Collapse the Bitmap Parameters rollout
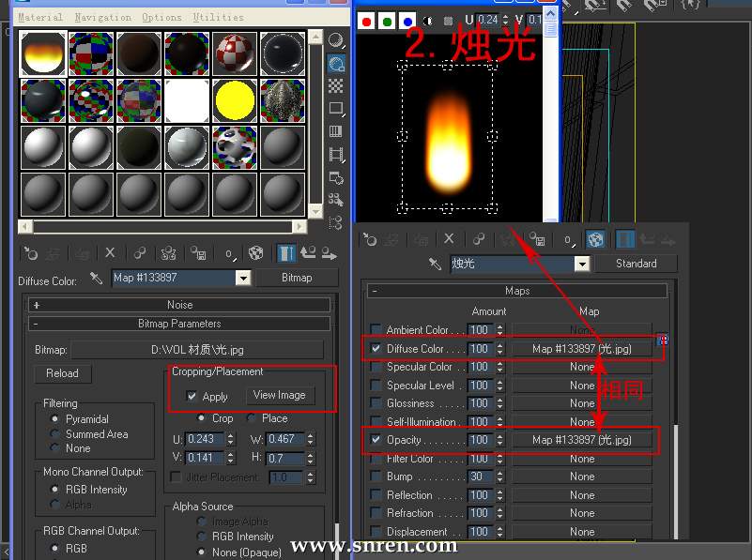Image resolution: width=752 pixels, height=560 pixels. [x=179, y=324]
